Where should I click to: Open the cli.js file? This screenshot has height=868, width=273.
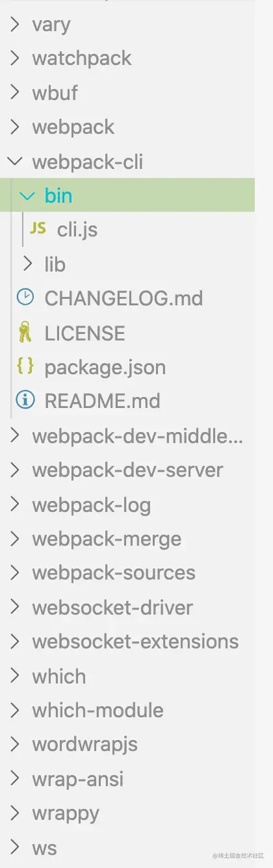coord(77,230)
